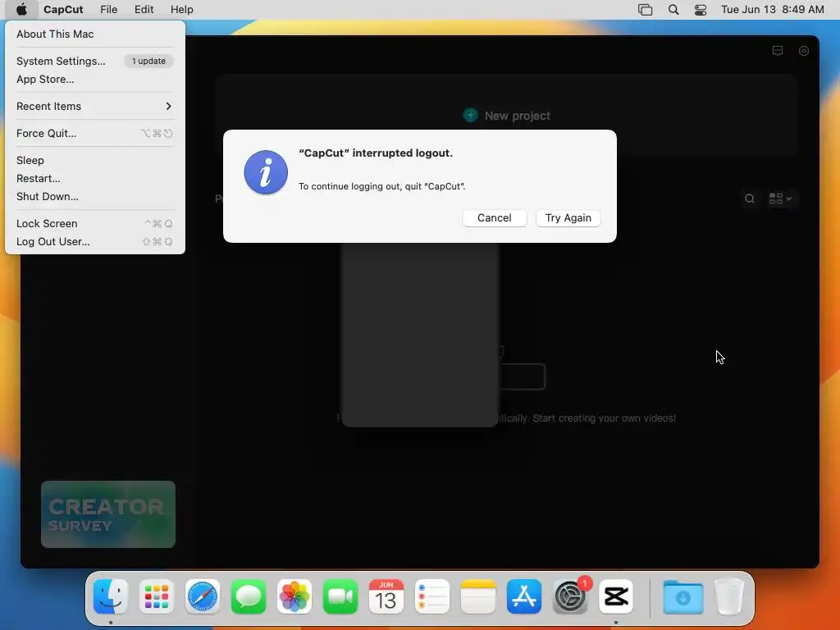Open the Help menu
Screen dimensions: 840x630
click(x=181, y=10)
